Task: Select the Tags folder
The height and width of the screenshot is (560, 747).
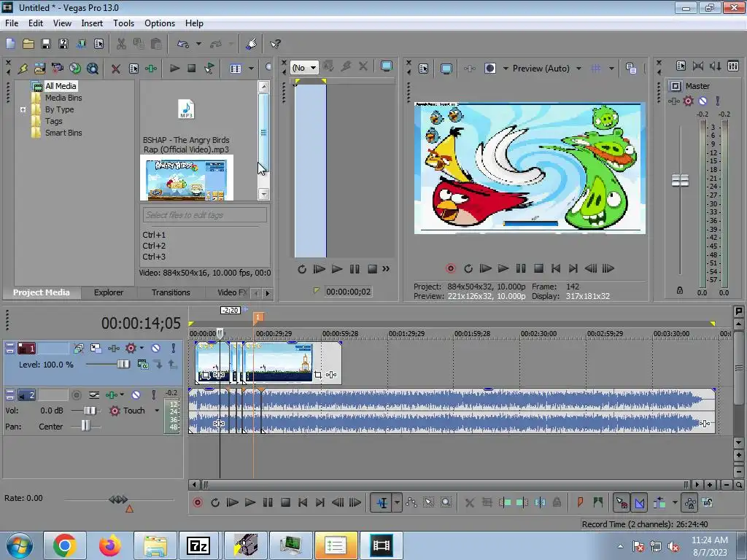Action: coord(54,121)
